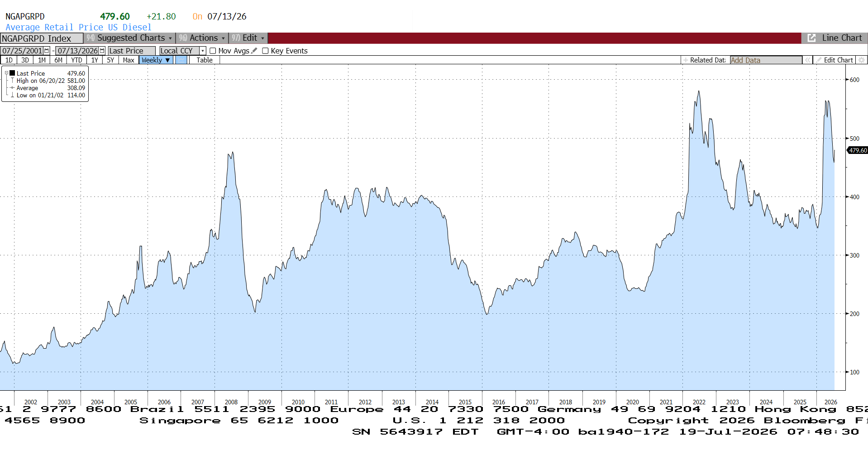Click the Average Retail Price US Diesel title
Viewport: 868px width, 455px height.
(x=78, y=27)
